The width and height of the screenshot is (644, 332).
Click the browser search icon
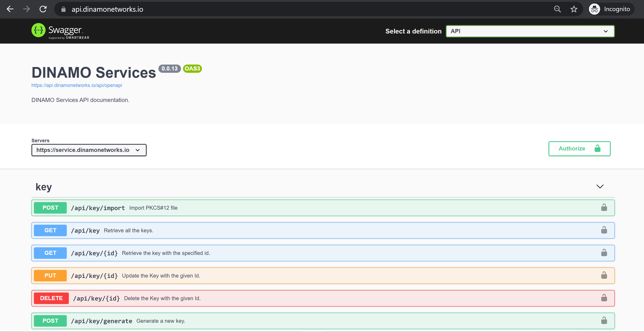tap(556, 9)
